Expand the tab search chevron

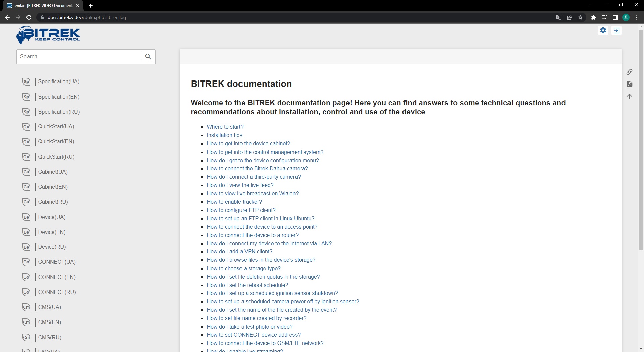pyautogui.click(x=590, y=5)
